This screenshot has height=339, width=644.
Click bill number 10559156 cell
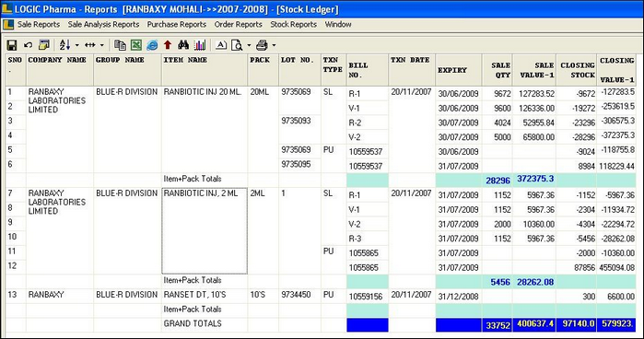pyautogui.click(x=368, y=297)
